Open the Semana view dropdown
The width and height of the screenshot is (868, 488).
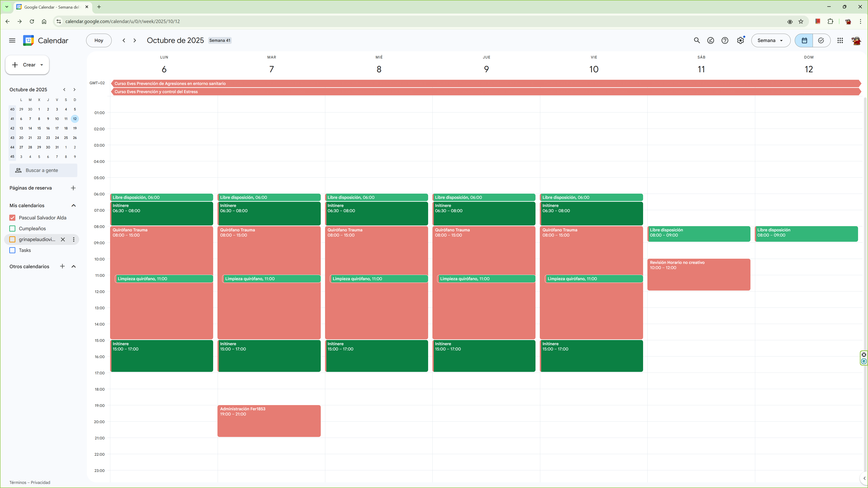770,40
